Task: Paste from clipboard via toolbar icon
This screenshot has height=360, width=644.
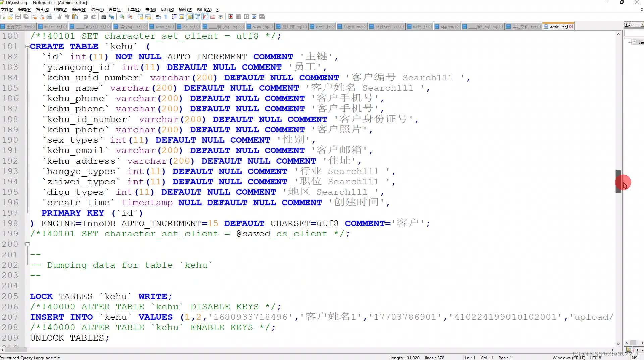Action: click(x=75, y=17)
